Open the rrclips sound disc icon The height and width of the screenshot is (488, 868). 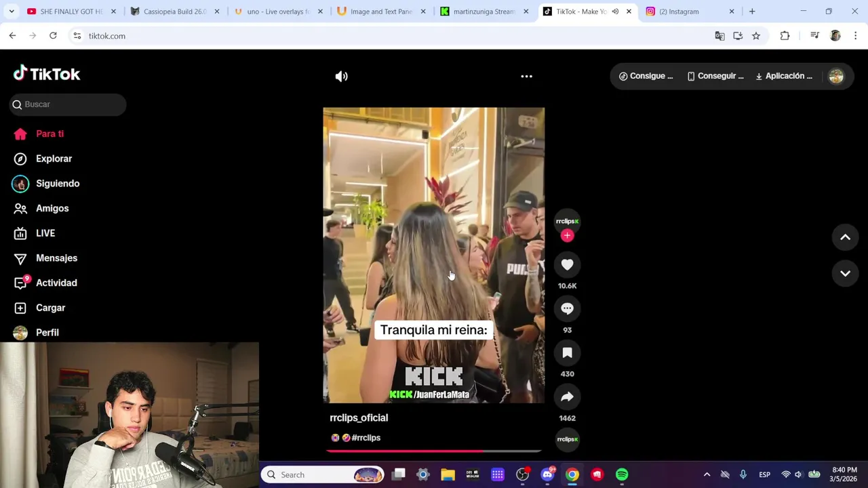click(x=567, y=439)
